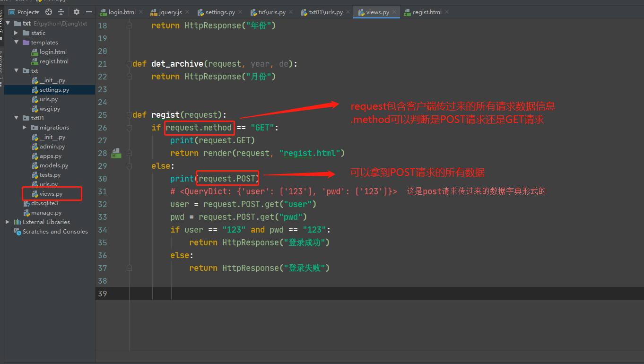Close the regist.html tab

[447, 12]
